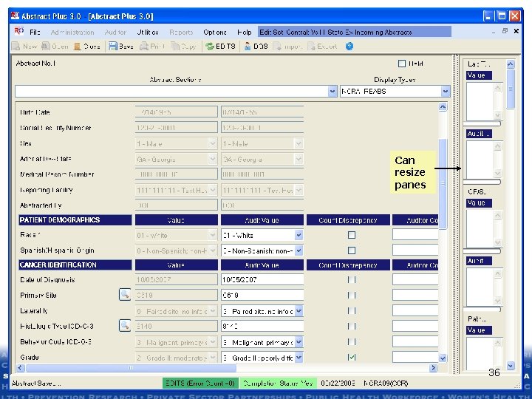This screenshot has width=532, height=399.
Task: Save the abstract via Save icon
Action: pos(113,46)
